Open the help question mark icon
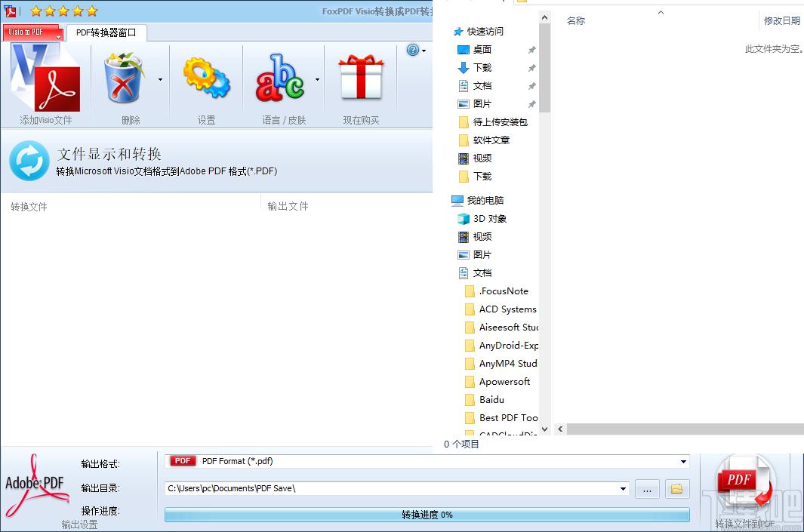This screenshot has height=532, width=804. coord(413,50)
